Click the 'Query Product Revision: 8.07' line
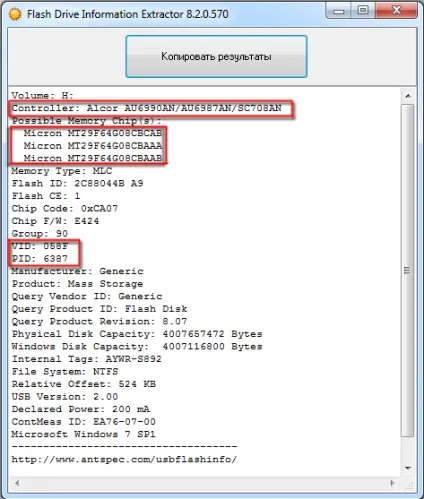The image size is (424, 499). click(99, 322)
